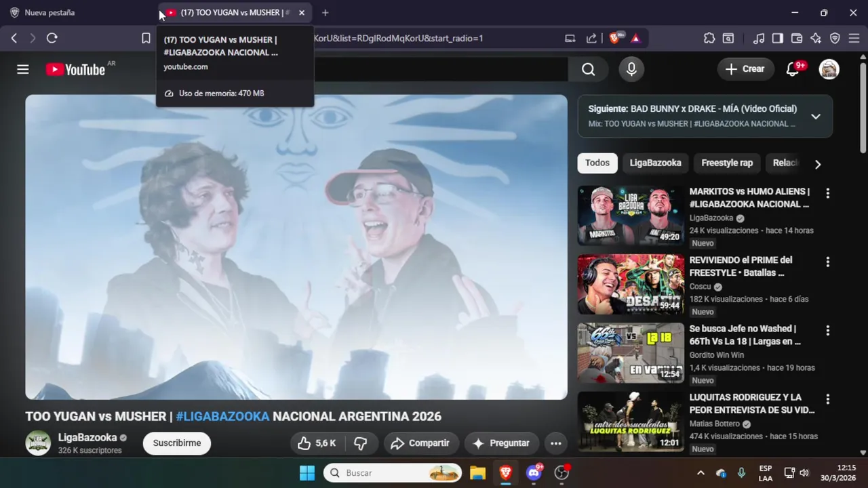
Task: Open the media playlist music-note icon
Action: (759, 38)
